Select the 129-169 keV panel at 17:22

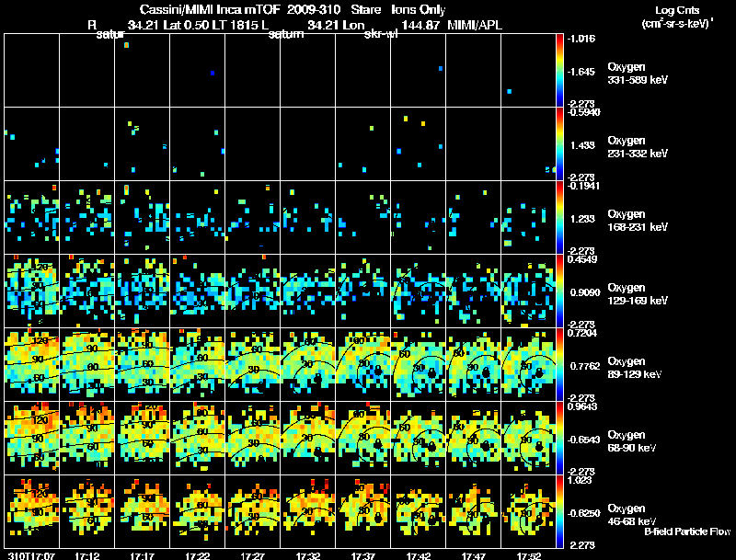(x=197, y=291)
